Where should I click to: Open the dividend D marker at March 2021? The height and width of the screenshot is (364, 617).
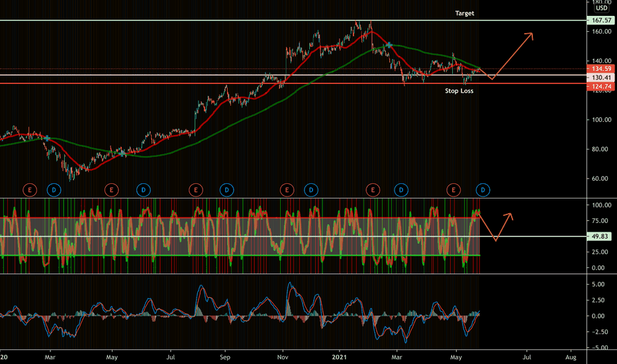pyautogui.click(x=401, y=191)
